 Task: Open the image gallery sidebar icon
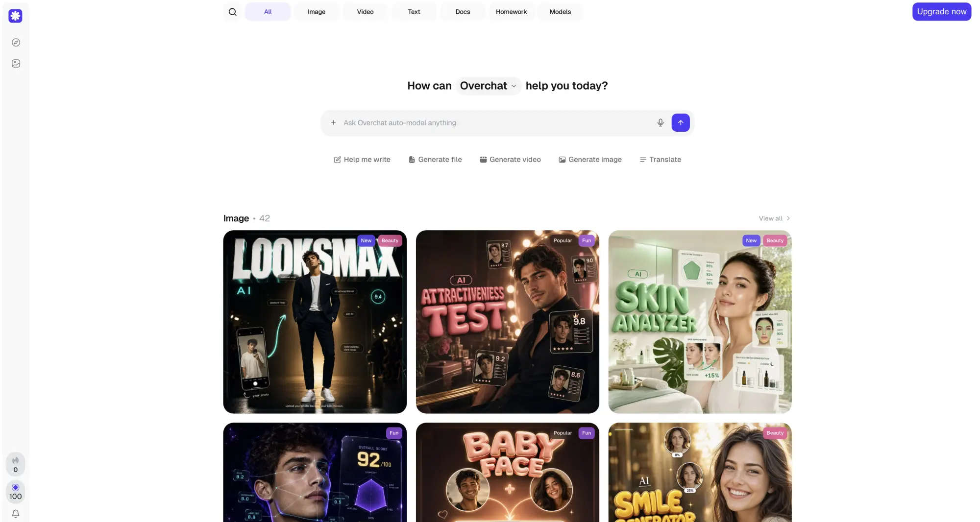click(16, 64)
